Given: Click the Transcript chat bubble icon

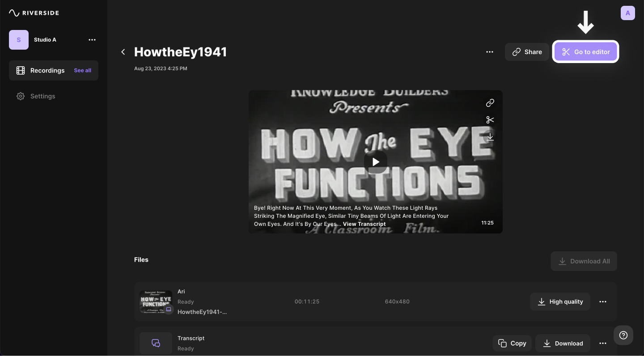Looking at the screenshot, I should (156, 343).
